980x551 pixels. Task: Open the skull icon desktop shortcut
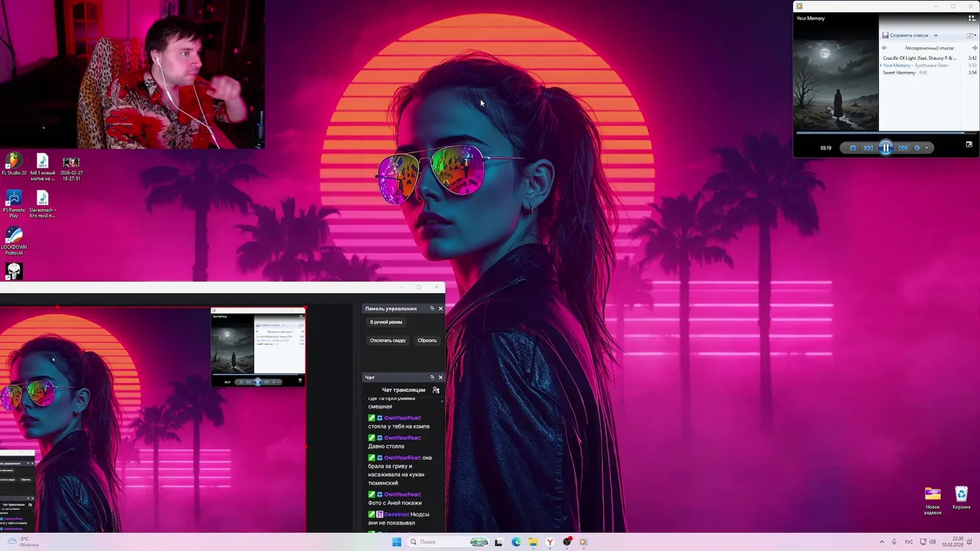pyautogui.click(x=14, y=271)
